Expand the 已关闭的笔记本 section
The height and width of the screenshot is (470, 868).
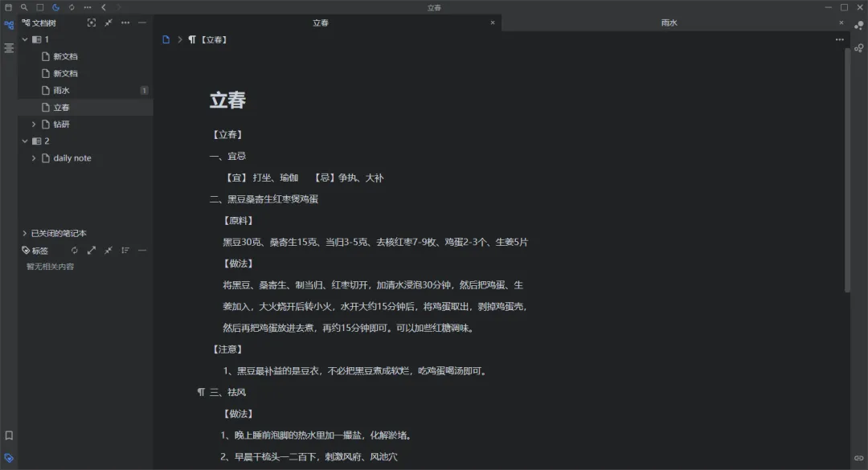point(25,233)
